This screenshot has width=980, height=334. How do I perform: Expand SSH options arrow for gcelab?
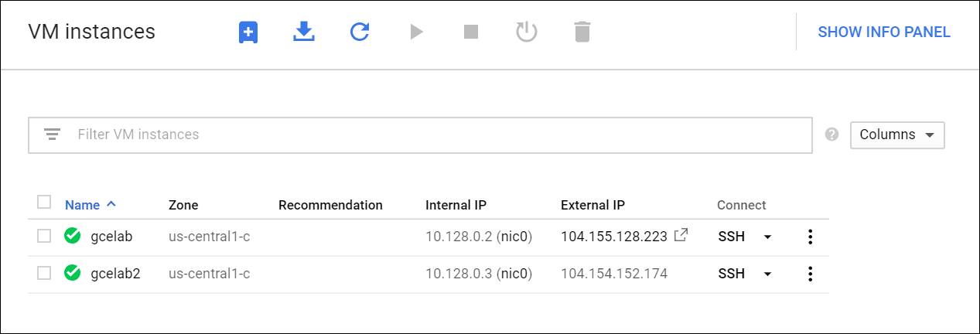click(x=767, y=237)
